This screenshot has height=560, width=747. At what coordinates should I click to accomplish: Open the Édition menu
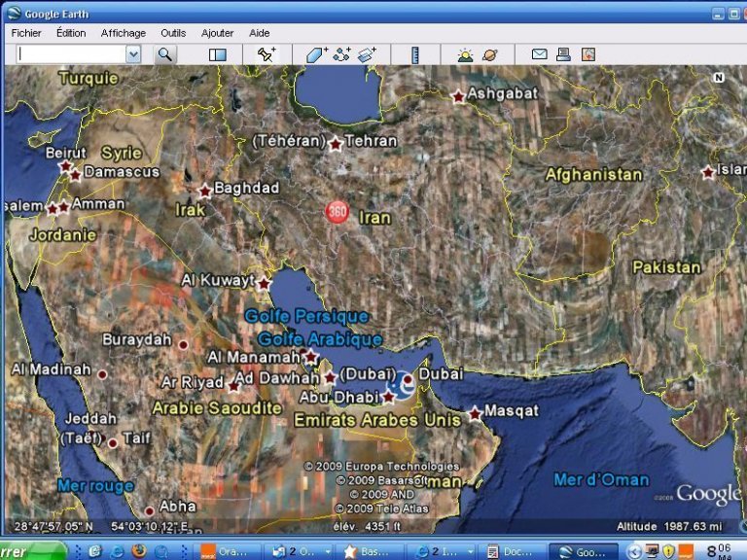pyautogui.click(x=71, y=33)
